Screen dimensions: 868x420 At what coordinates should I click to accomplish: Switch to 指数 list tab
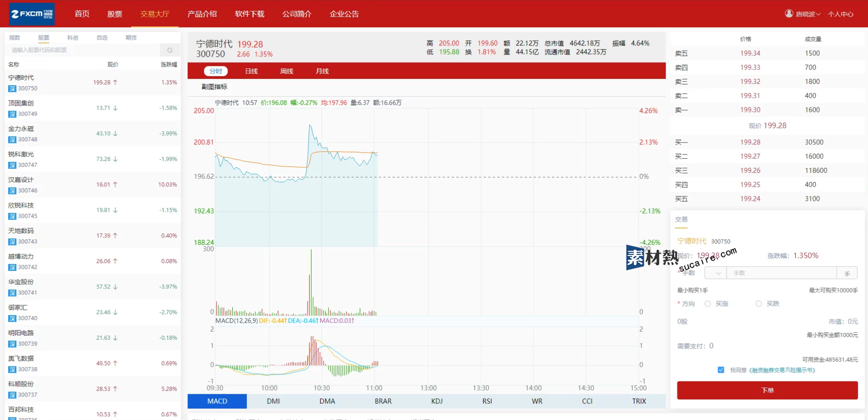pyautogui.click(x=15, y=38)
